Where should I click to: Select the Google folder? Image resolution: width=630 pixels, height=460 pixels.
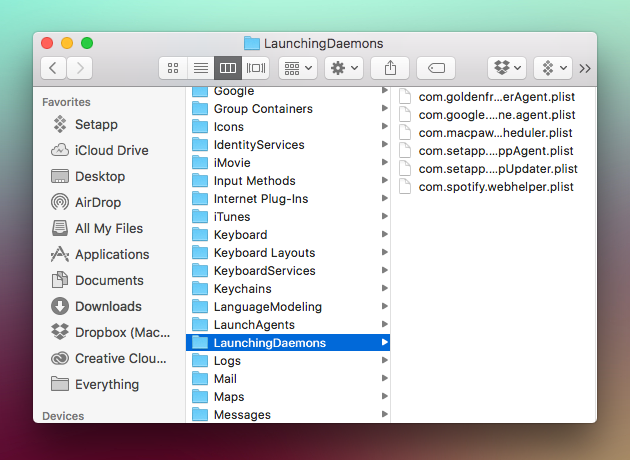click(288, 91)
